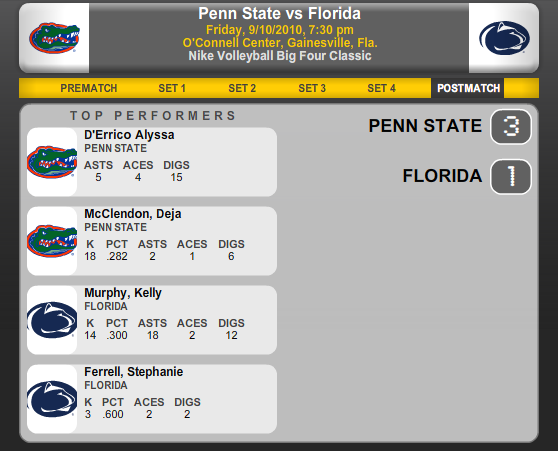558x451 pixels.
Task: Click the Penn State score box showing 3
Action: [x=511, y=126]
